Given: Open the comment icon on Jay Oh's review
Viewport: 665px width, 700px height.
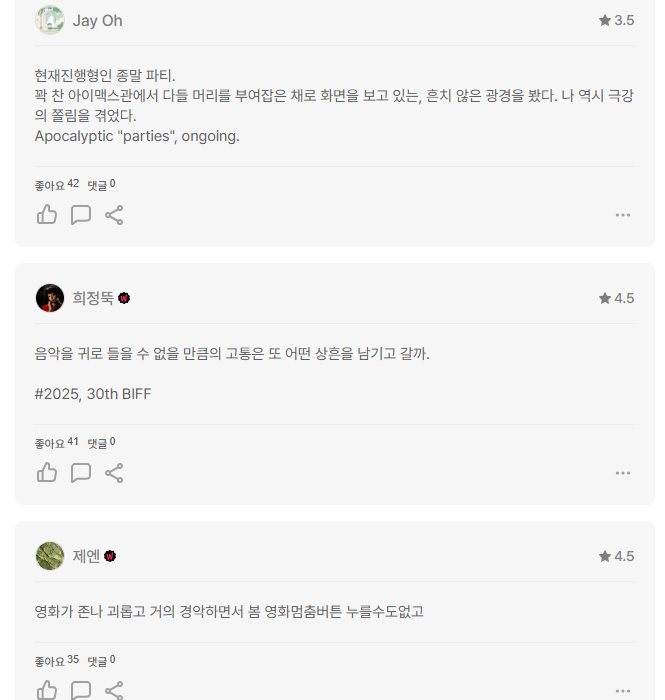Looking at the screenshot, I should coord(81,215).
